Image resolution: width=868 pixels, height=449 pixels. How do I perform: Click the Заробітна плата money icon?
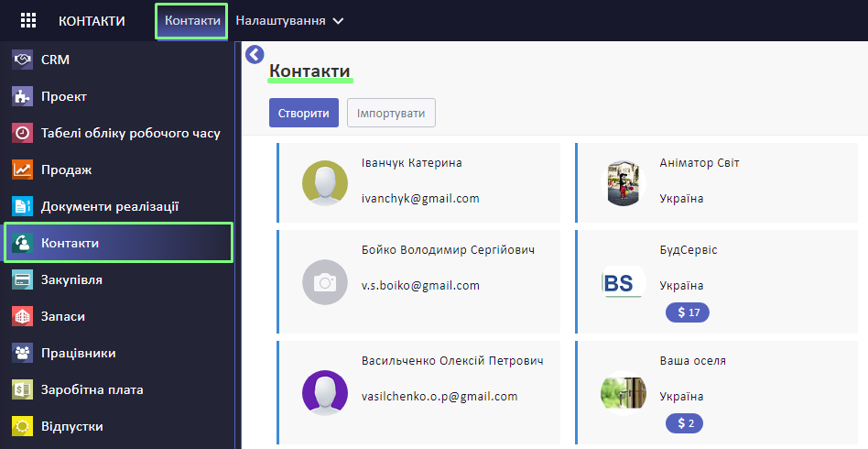pyautogui.click(x=23, y=389)
